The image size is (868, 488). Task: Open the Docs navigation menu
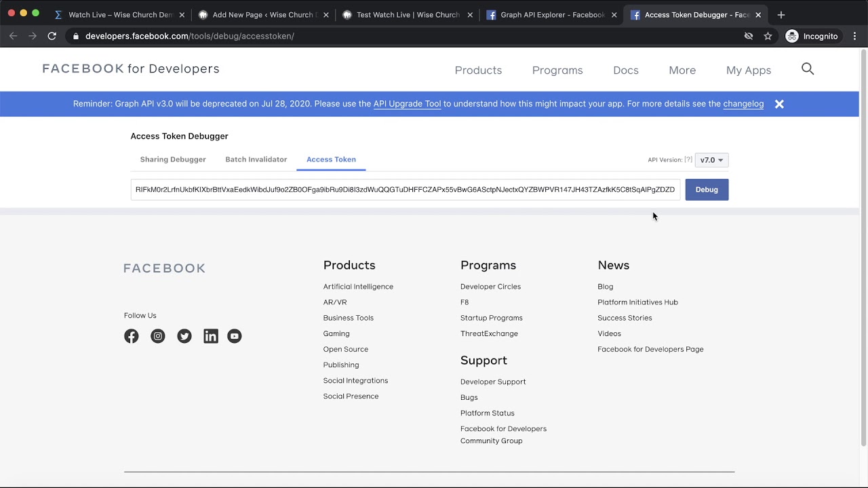[x=626, y=70]
